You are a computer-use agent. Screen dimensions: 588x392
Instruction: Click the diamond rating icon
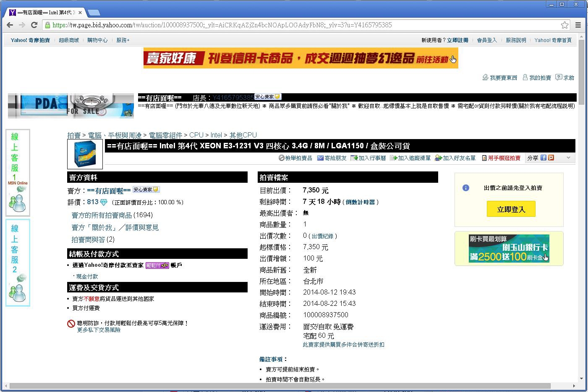click(x=104, y=203)
